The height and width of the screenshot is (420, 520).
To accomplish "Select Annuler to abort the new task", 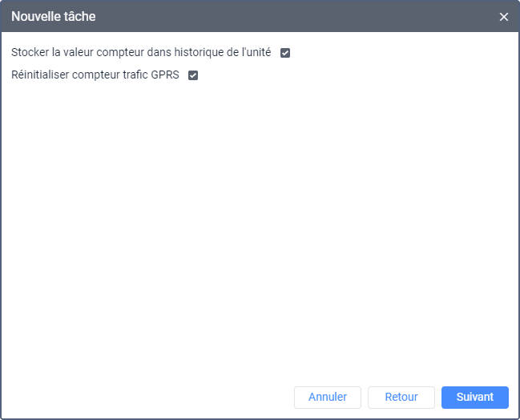I will (328, 397).
